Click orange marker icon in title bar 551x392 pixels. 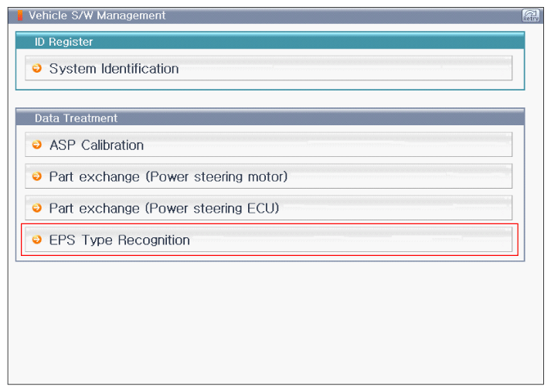point(20,15)
